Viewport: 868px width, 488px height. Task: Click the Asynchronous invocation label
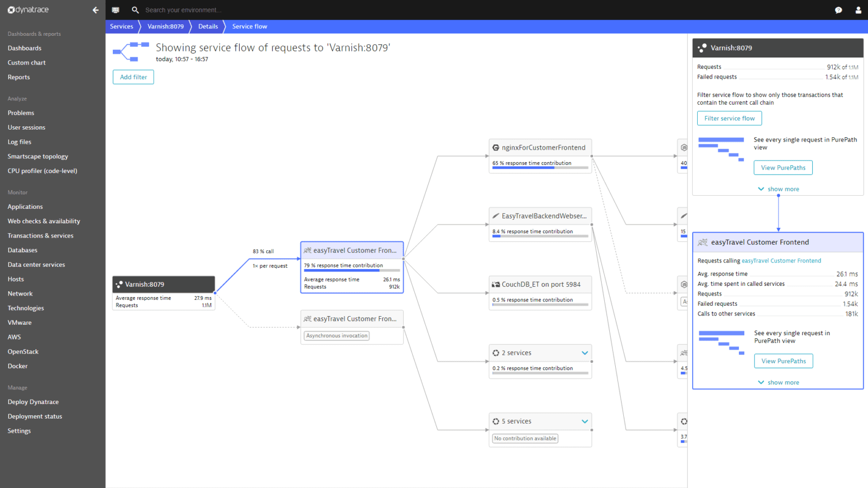click(x=337, y=336)
